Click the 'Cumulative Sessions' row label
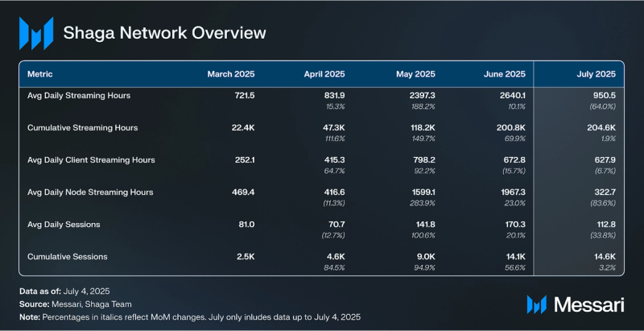Screen dimensions: 644x331 tap(68, 257)
